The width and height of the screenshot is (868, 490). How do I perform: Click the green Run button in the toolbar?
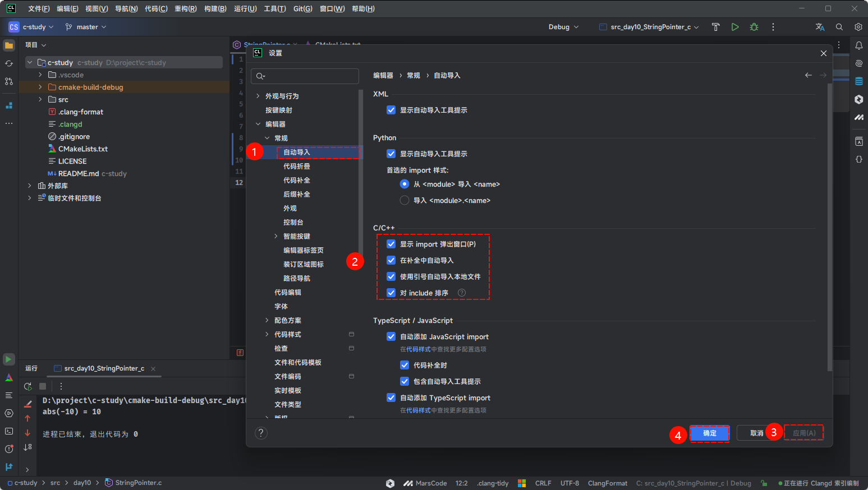735,26
